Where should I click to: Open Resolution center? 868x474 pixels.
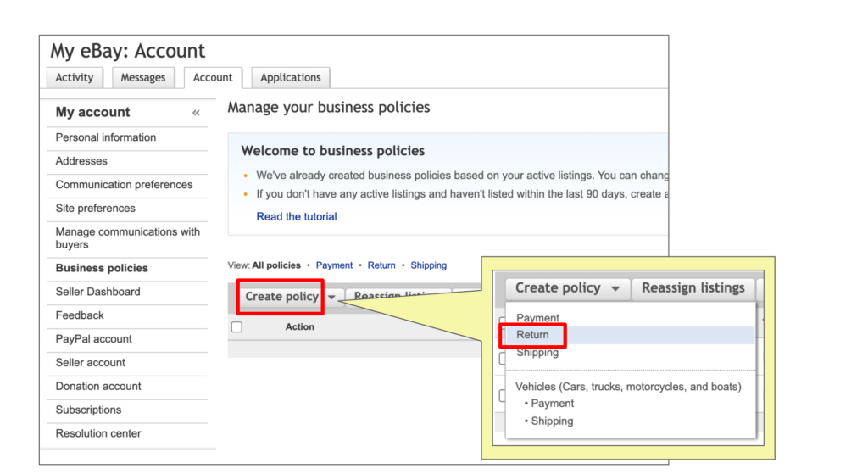click(98, 433)
